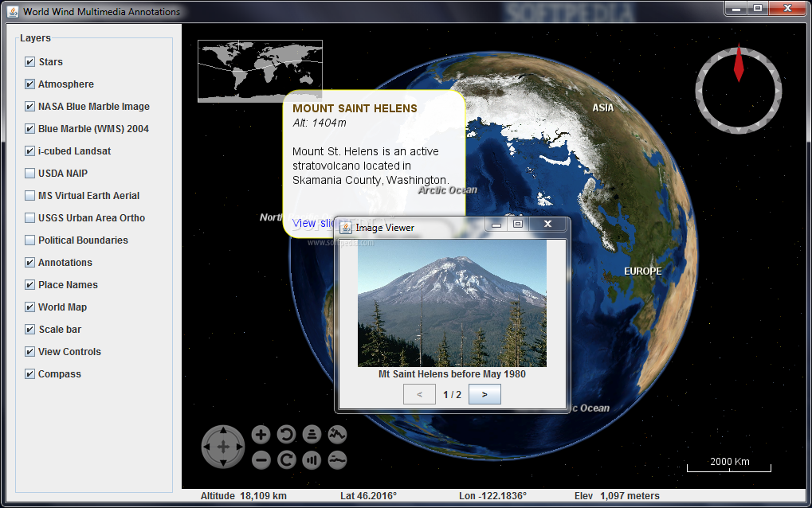Hide the View Controls layer
Image resolution: width=812 pixels, height=508 pixels.
[x=29, y=351]
